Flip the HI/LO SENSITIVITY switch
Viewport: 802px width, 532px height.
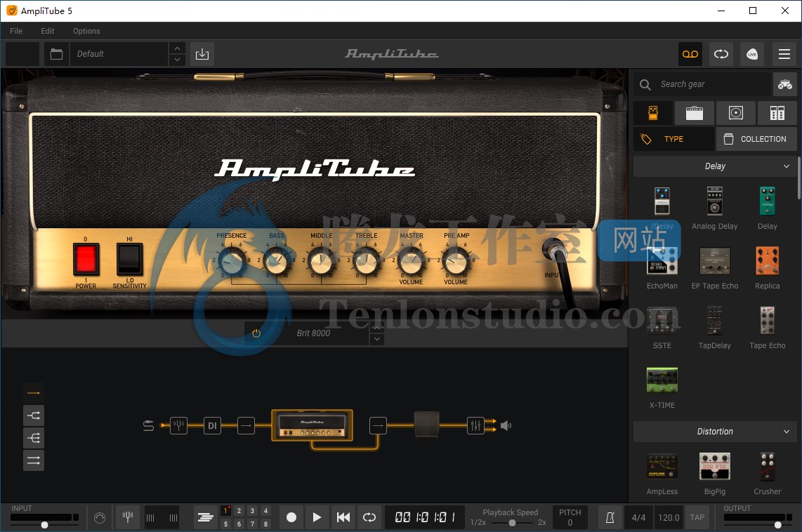[x=129, y=259]
